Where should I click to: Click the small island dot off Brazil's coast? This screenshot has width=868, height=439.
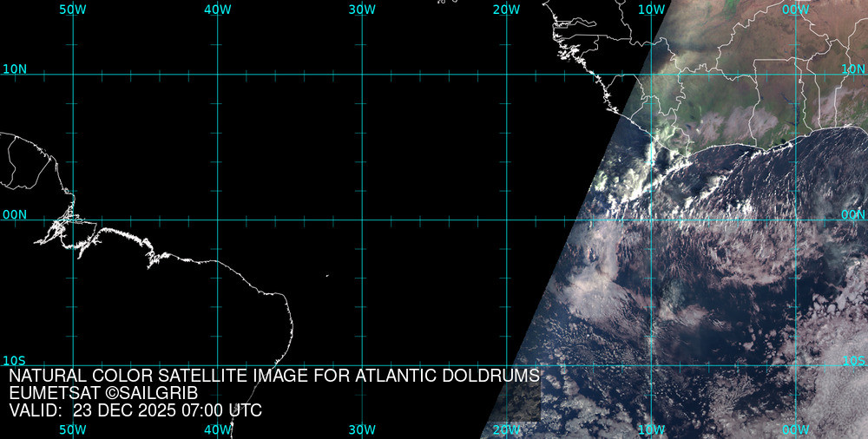point(327,277)
